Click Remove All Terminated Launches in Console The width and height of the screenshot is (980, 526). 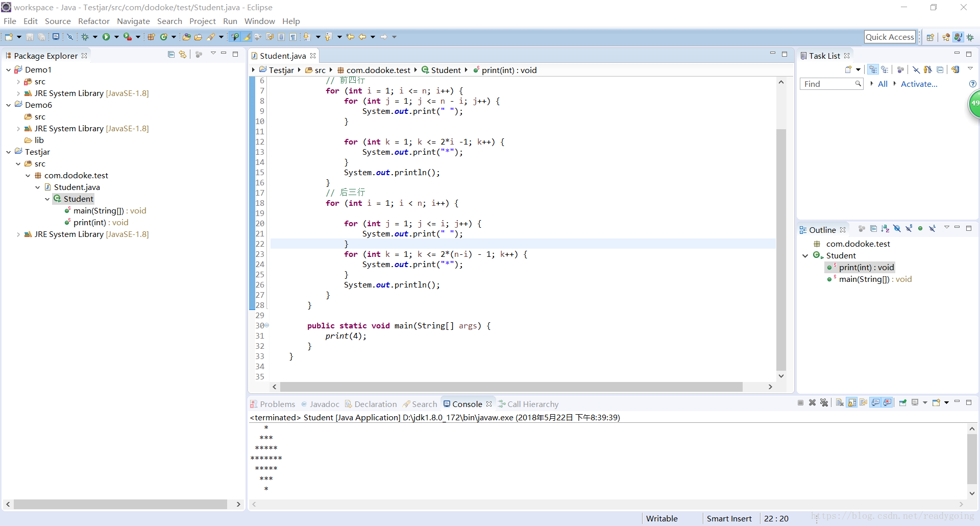tap(824, 403)
